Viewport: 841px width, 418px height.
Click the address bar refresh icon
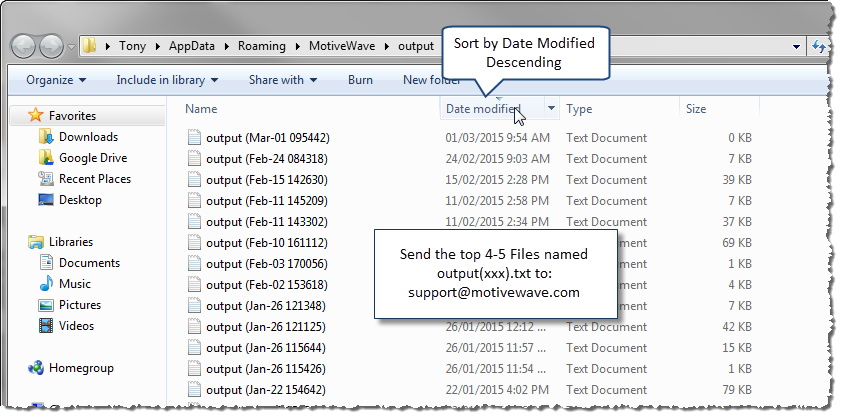click(x=818, y=47)
